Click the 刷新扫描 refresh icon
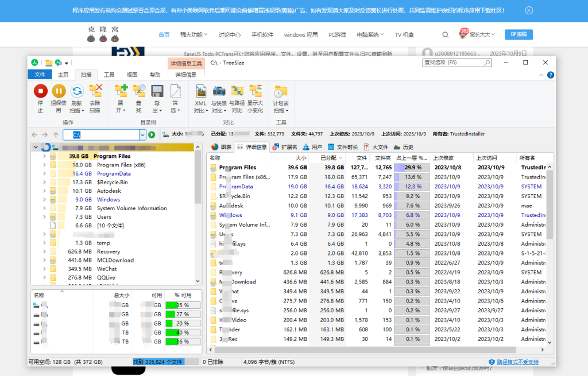Screen dimensions: 588x376 [x=77, y=91]
